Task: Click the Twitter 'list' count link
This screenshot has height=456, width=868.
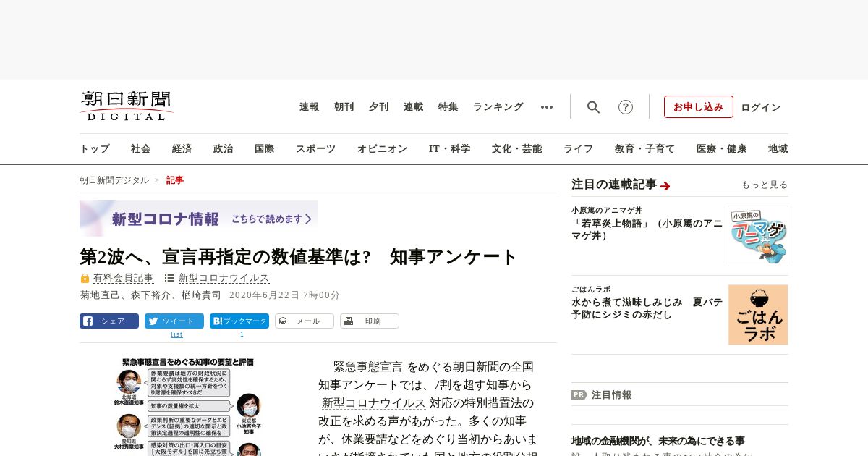Action: [x=176, y=334]
